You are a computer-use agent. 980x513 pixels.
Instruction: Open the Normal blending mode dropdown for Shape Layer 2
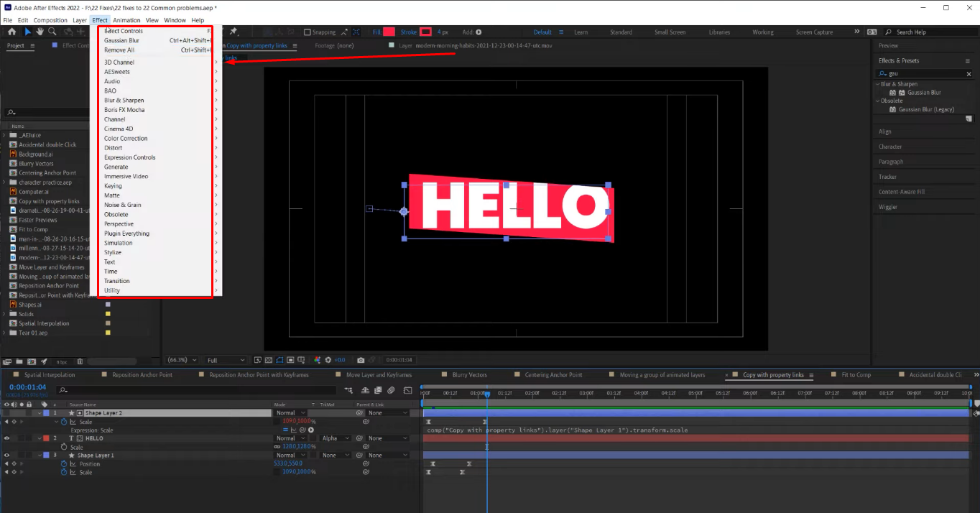(291, 412)
